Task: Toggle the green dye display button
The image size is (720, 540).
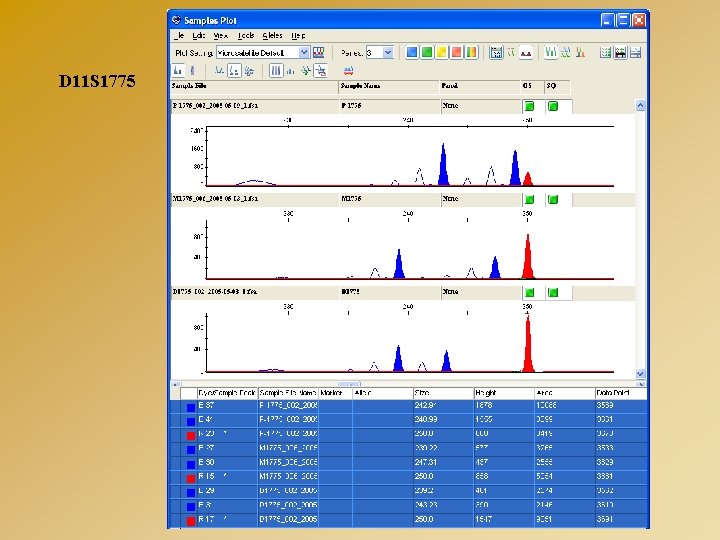Action: tap(427, 52)
